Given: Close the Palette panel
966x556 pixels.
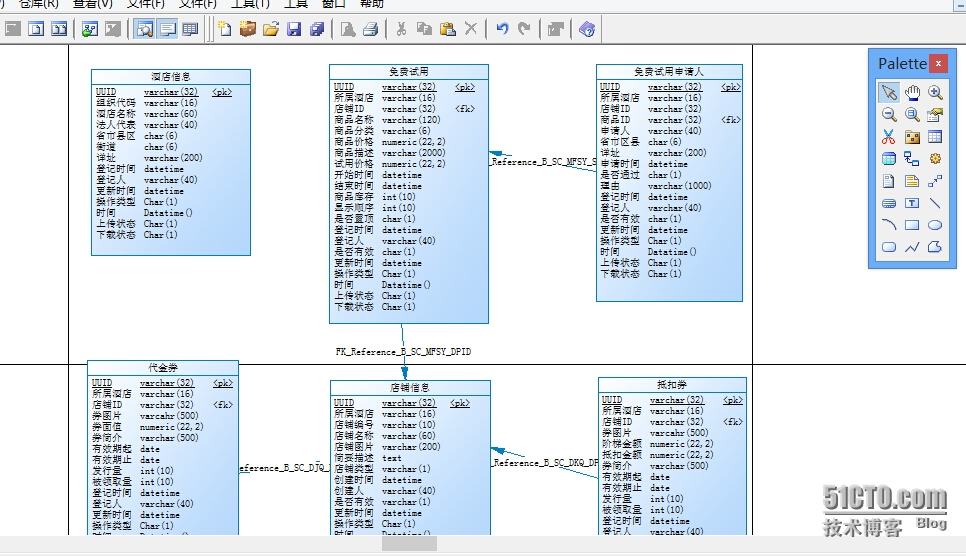Looking at the screenshot, I should 938,63.
